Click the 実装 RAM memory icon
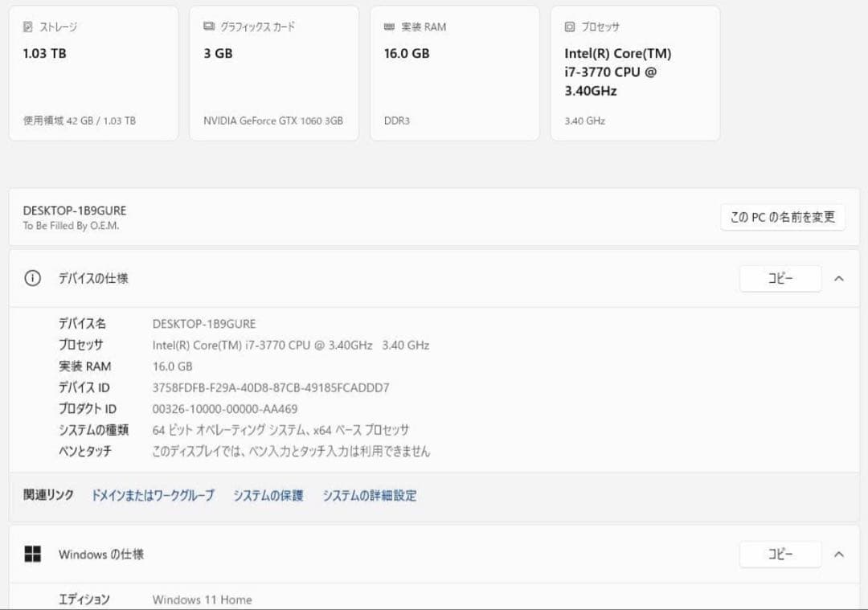This screenshot has width=868, height=610. (389, 27)
